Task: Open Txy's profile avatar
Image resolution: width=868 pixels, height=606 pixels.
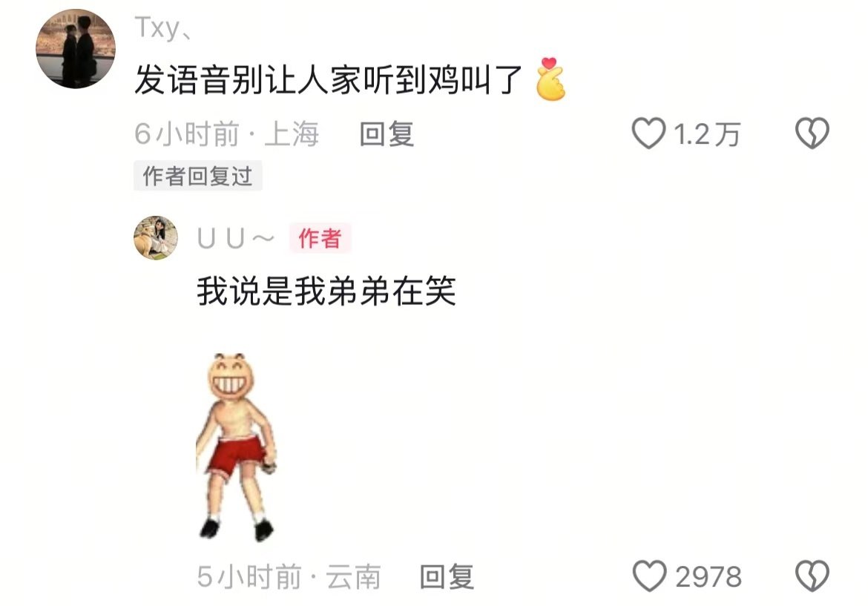Action: (76, 49)
